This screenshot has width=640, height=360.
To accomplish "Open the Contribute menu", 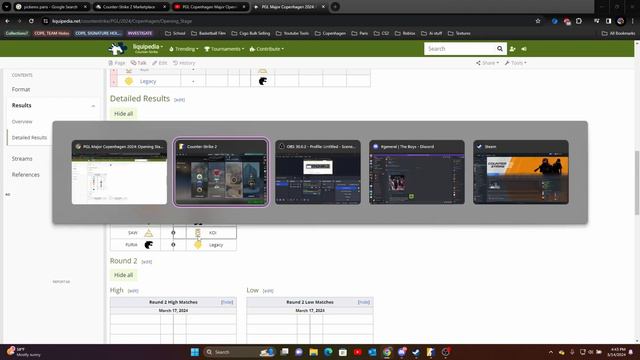I will [267, 49].
